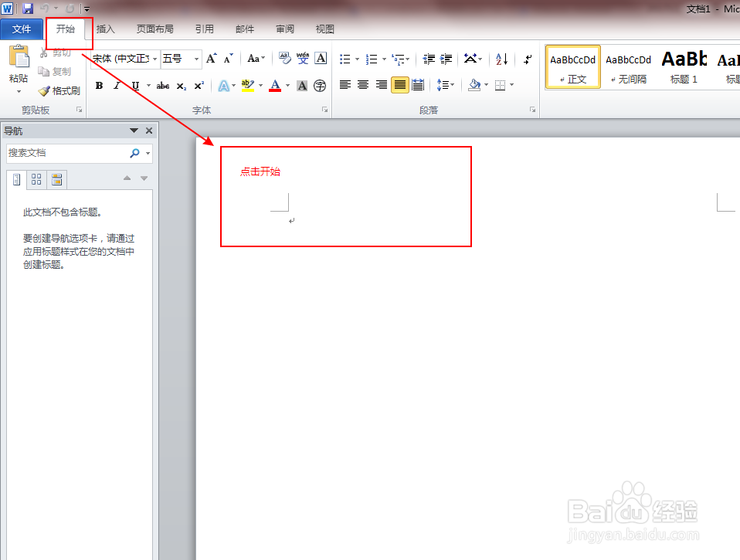The height and width of the screenshot is (560, 740).
Task: Switch to the 页面布局 tab
Action: click(154, 29)
